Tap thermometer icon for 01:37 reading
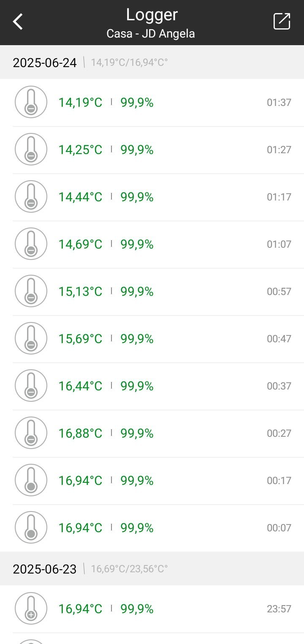304x644 pixels. point(31,102)
